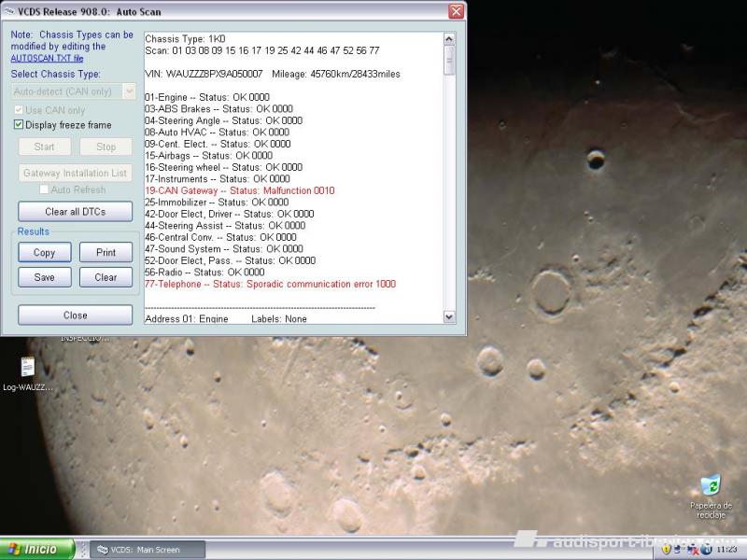Click the 'Labels: None' text
Image resolution: width=747 pixels, height=560 pixels.
click(279, 318)
